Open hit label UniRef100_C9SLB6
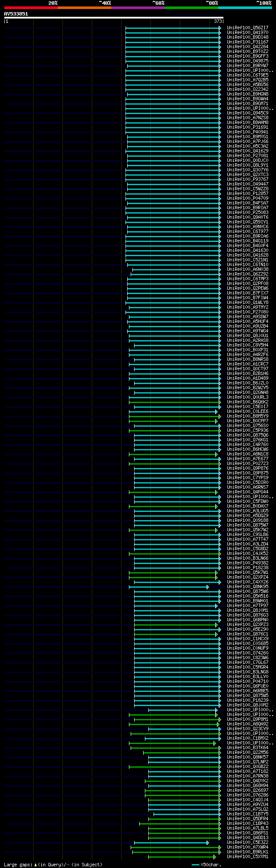This screenshot has width=276, height=868. pos(248,534)
